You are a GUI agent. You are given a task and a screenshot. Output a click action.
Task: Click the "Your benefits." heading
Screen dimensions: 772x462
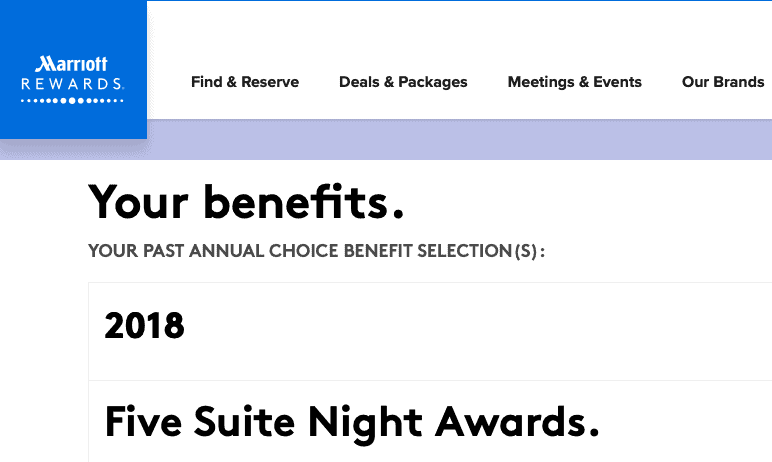click(246, 202)
